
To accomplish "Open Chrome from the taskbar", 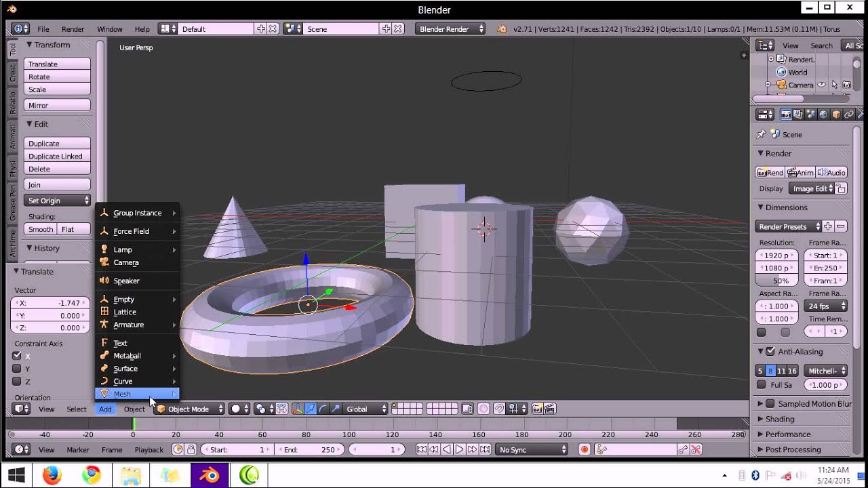I will pos(92,475).
